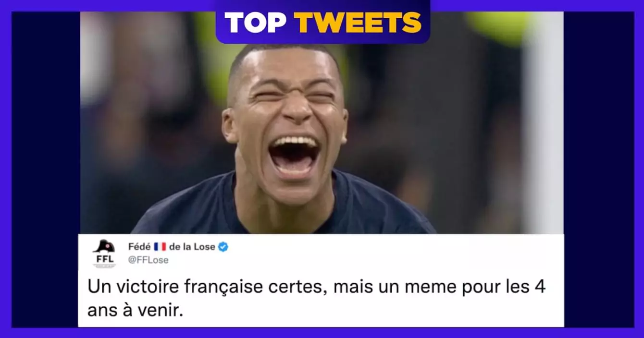Image resolution: width=644 pixels, height=338 pixels.
Task: Click the TOP TWEETS banner
Action: (322, 22)
